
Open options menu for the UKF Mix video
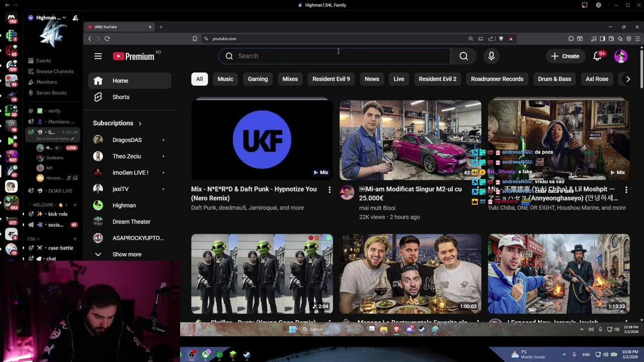pyautogui.click(x=330, y=190)
